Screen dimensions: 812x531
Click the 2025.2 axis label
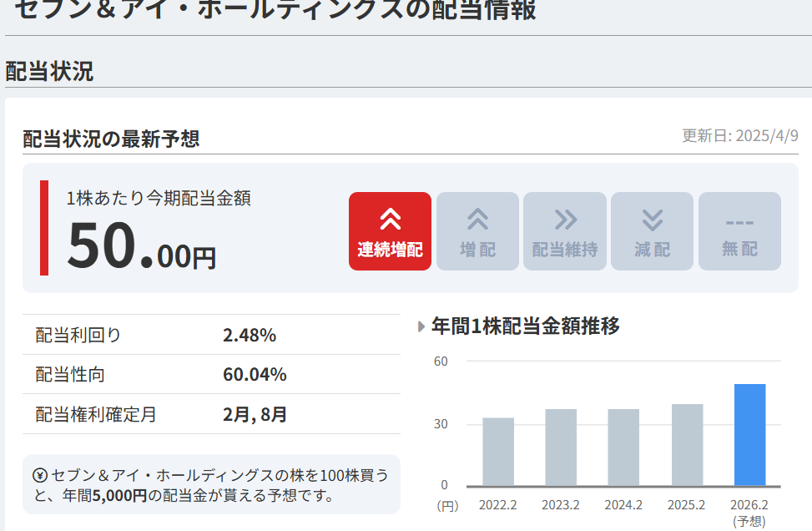[687, 505]
